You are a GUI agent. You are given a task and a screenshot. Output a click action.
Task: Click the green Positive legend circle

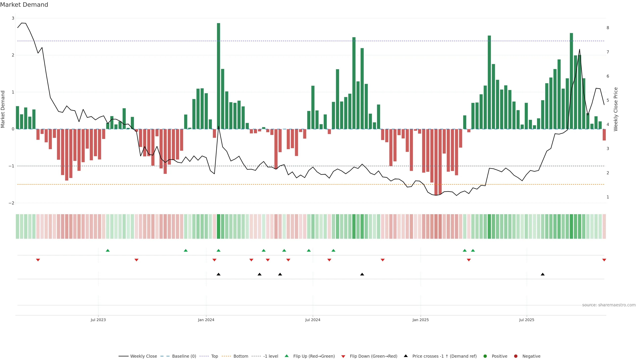click(485, 356)
